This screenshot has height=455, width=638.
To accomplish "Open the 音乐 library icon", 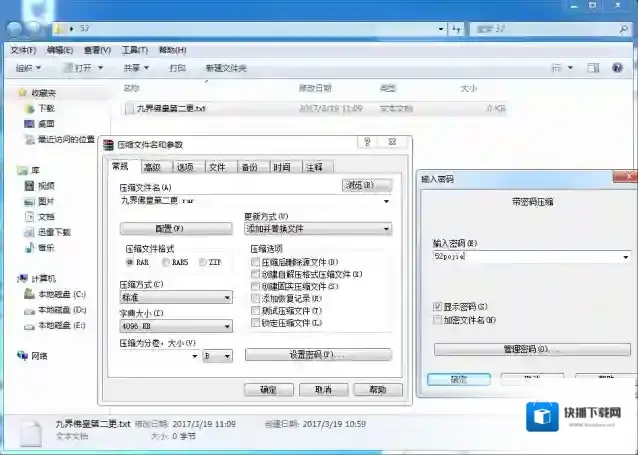I will point(31,247).
